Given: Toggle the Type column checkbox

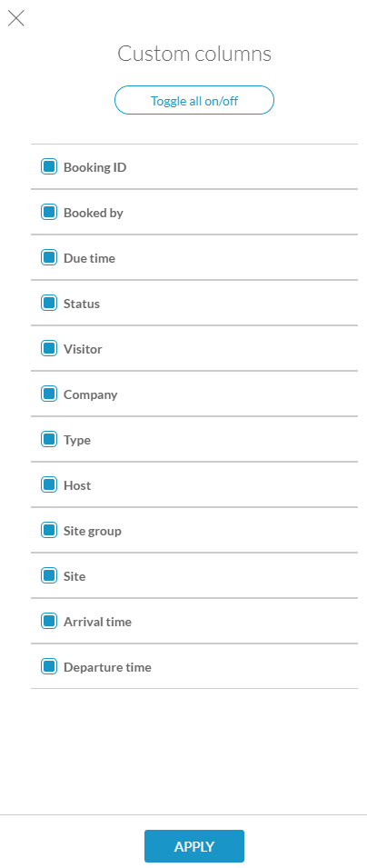Looking at the screenshot, I should pyautogui.click(x=49, y=439).
